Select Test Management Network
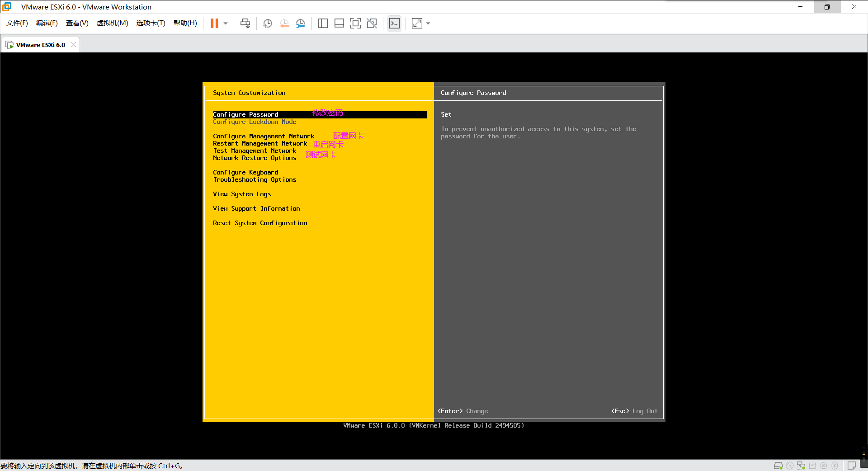Image resolution: width=868 pixels, height=471 pixels. click(255, 151)
